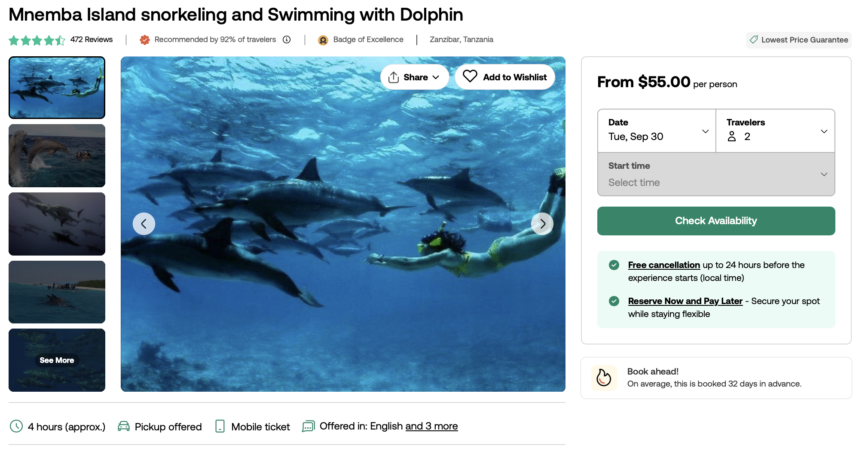Viewport: 868px width, 457px height.
Task: Open the Free cancellation link
Action: tap(664, 265)
